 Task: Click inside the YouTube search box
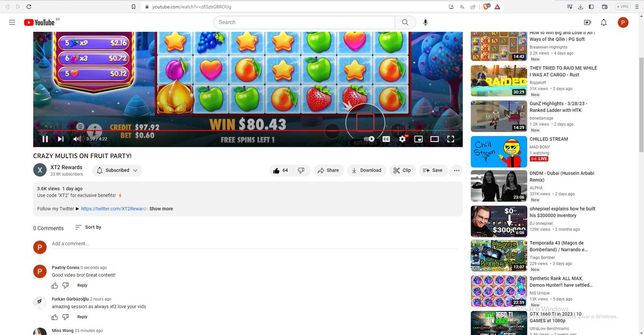click(304, 22)
